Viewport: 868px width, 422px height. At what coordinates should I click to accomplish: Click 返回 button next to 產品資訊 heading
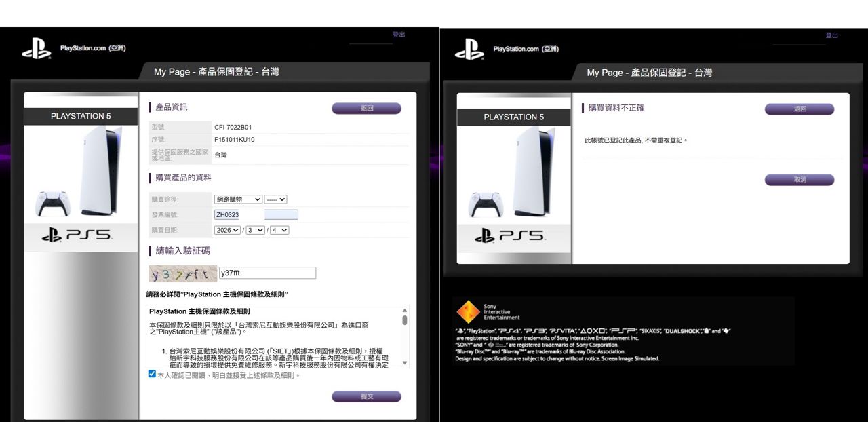[366, 109]
